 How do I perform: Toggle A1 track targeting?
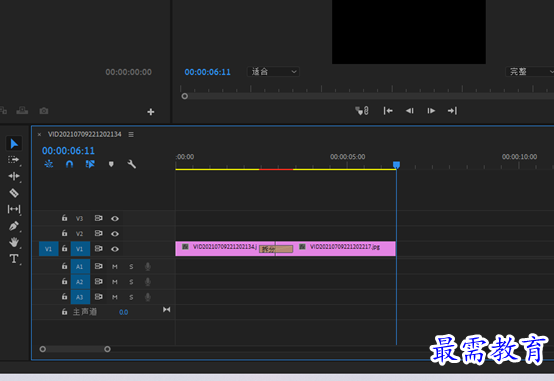coord(80,266)
